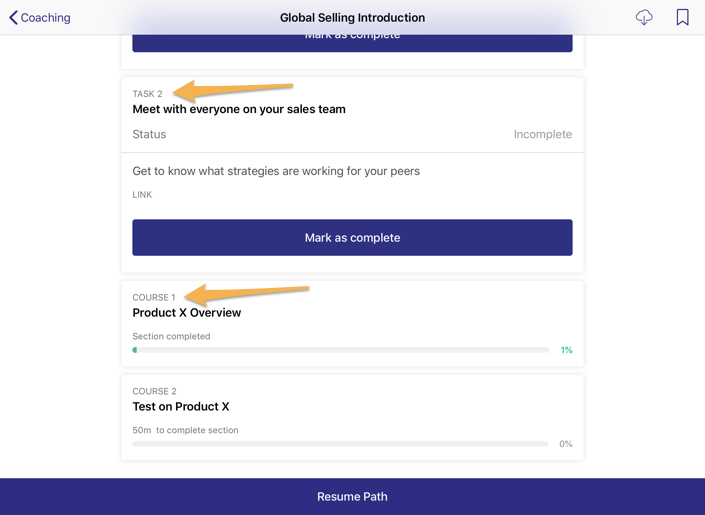Image resolution: width=705 pixels, height=515 pixels.
Task: Go back to Coaching
Action: click(45, 17)
